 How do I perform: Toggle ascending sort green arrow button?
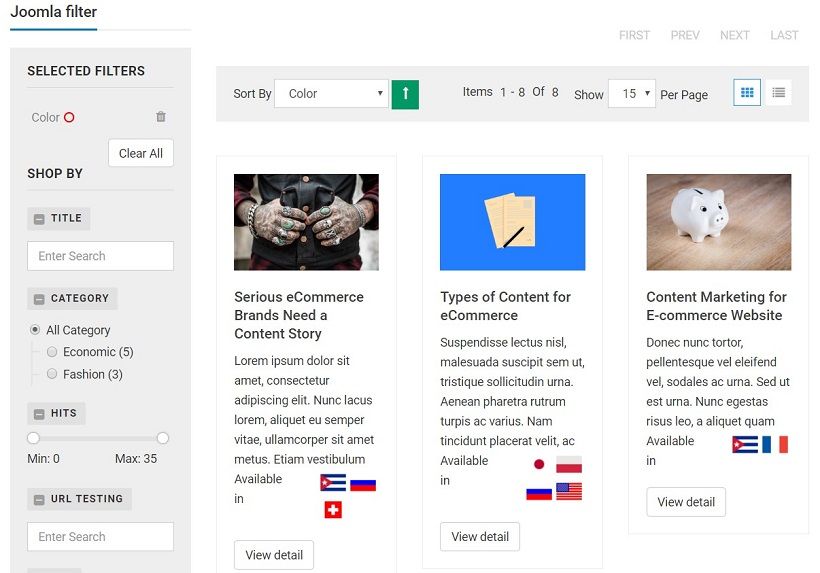tap(405, 94)
